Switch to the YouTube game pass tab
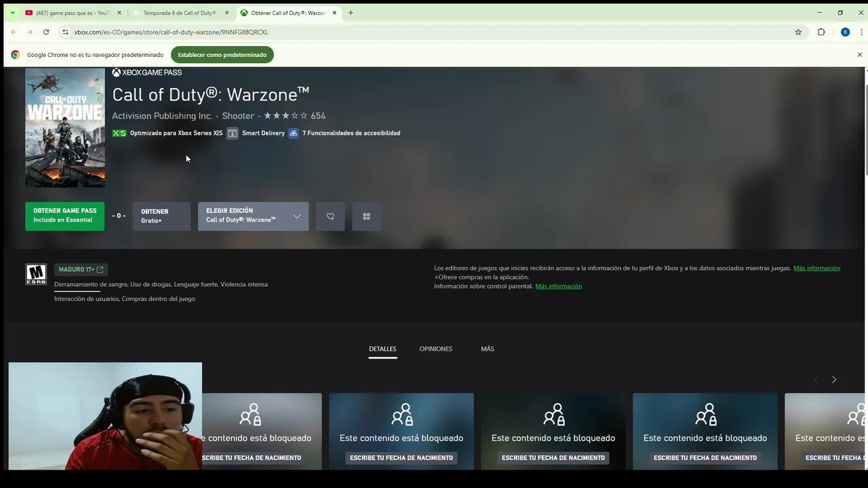Viewport: 868px width, 488px height. click(x=73, y=13)
